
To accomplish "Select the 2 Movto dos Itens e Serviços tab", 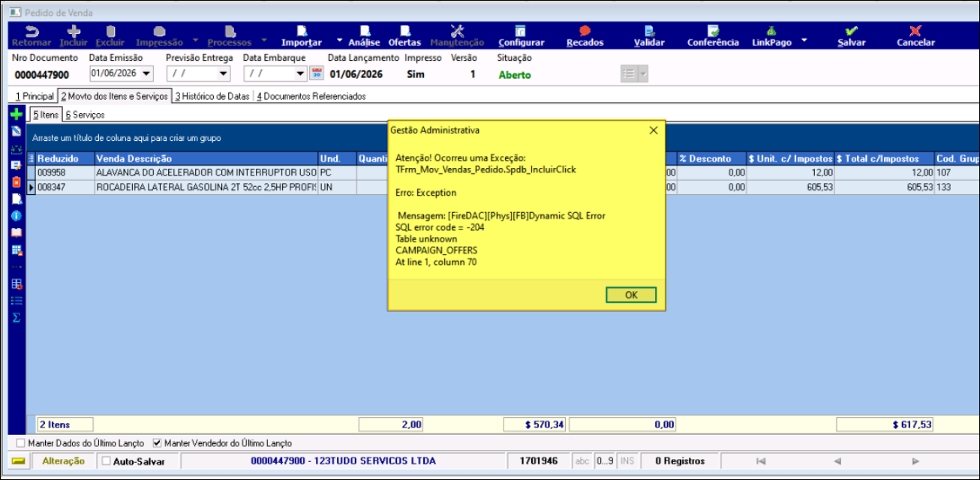I will 115,96.
